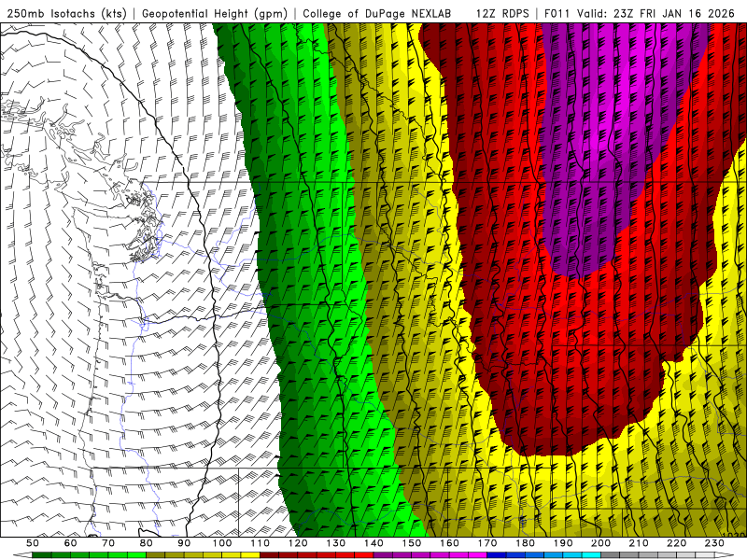
Task: Select the dark purple swatch right of 140
Action: (383, 555)
